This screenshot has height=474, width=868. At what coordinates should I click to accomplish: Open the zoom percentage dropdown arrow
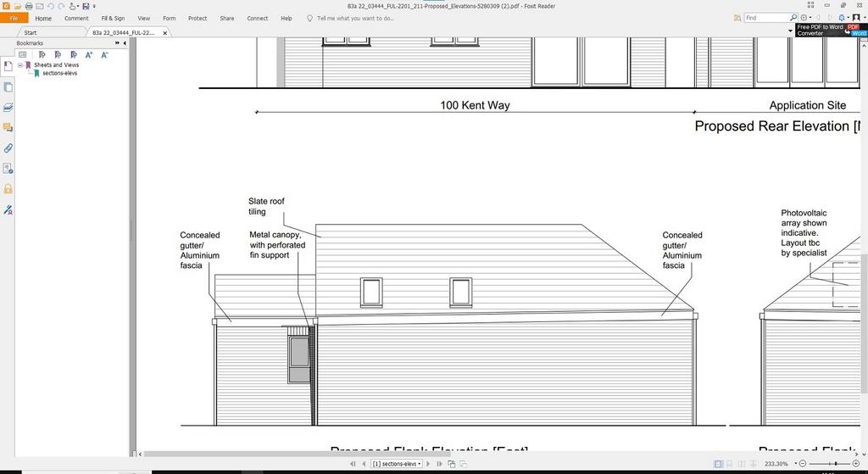(796, 464)
